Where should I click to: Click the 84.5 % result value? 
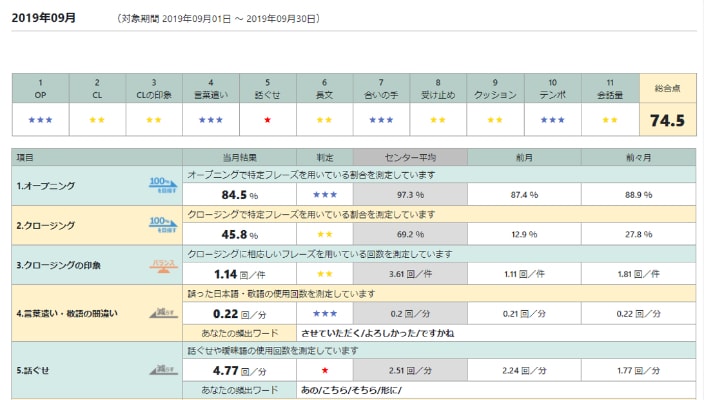[x=240, y=195]
